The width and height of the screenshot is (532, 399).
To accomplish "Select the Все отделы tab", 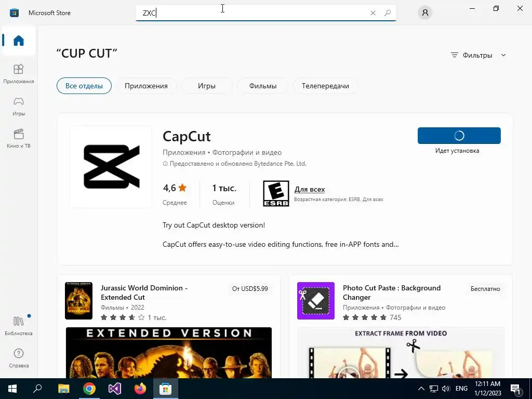I will [x=84, y=86].
